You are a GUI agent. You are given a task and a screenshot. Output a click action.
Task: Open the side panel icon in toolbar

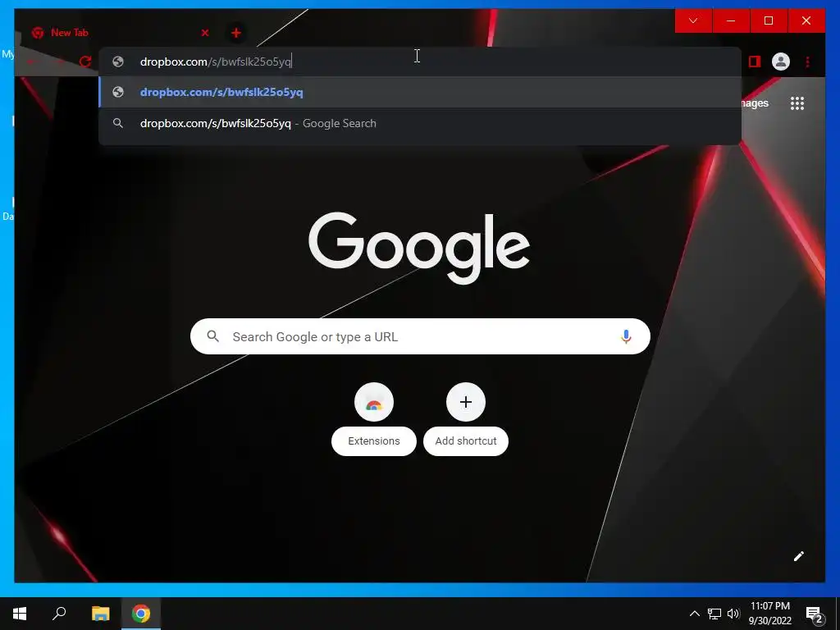coord(755,62)
